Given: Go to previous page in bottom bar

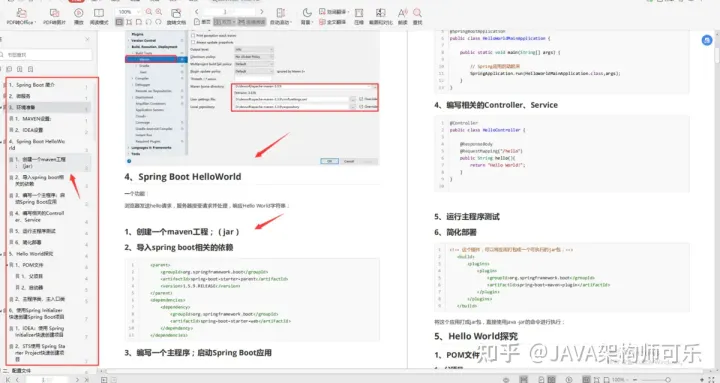Looking at the screenshot, I should click(x=17, y=380).
